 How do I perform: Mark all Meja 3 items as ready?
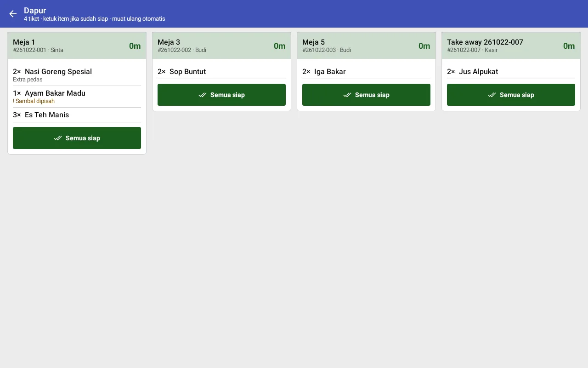tap(221, 95)
